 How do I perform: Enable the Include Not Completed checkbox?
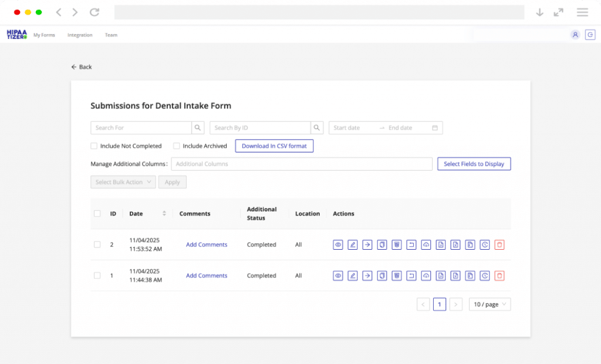(93, 146)
